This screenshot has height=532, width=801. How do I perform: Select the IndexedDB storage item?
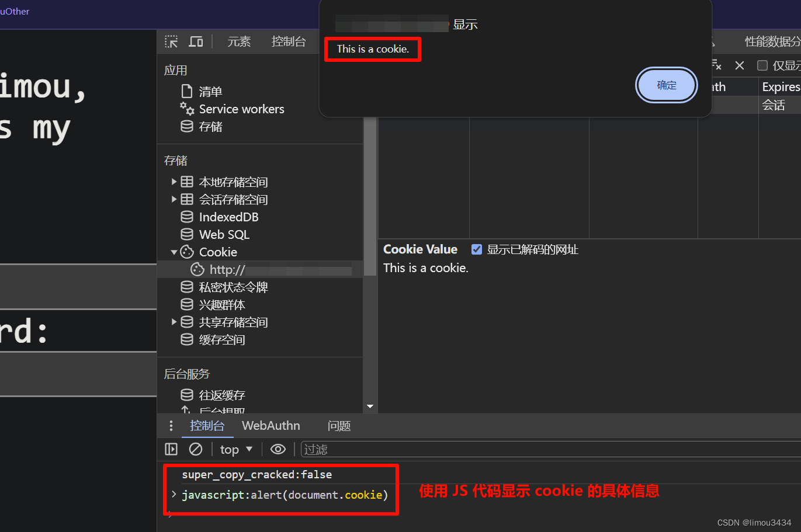(228, 217)
